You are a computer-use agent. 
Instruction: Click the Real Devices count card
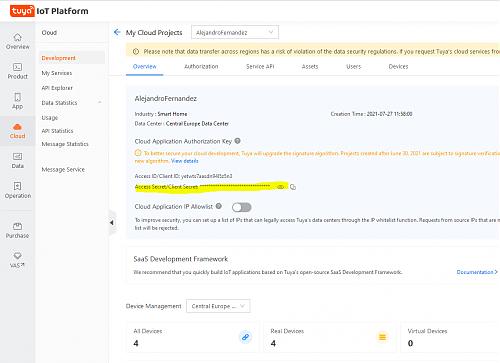tap(330, 337)
